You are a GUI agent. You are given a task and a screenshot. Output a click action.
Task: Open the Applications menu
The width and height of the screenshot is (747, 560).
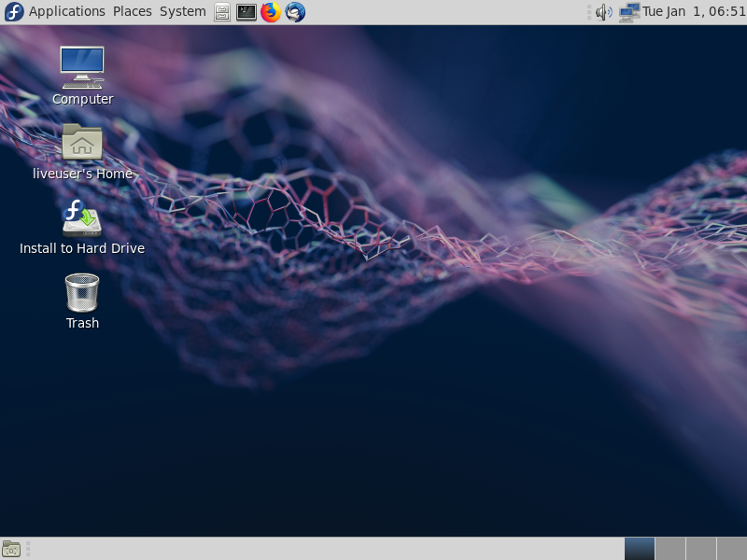66,12
